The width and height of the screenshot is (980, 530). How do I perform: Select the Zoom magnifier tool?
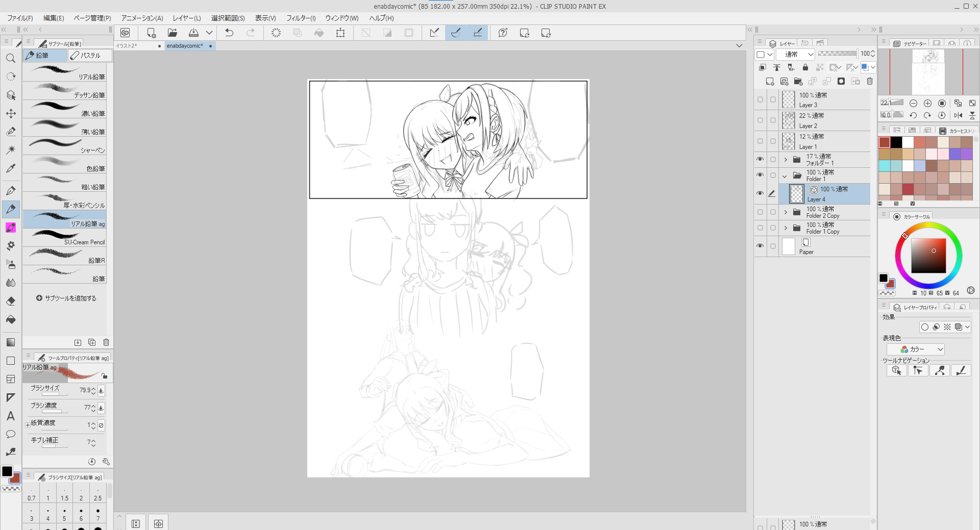pyautogui.click(x=11, y=58)
